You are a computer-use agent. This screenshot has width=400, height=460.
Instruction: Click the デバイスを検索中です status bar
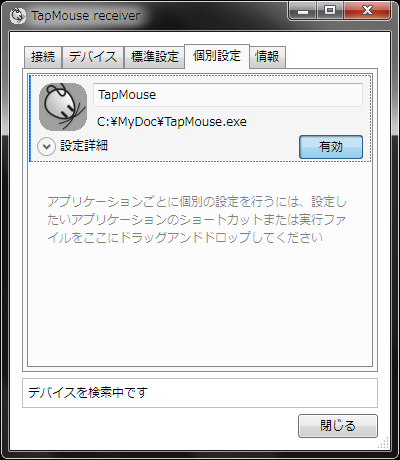click(x=200, y=393)
